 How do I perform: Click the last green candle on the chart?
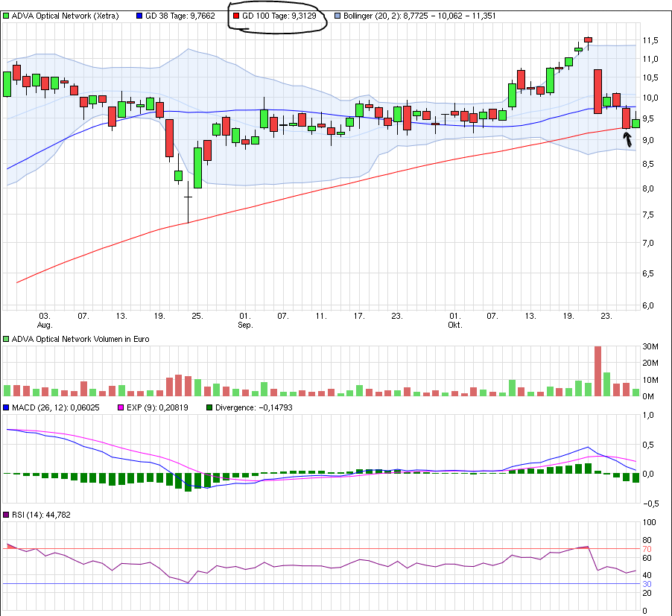pos(636,124)
